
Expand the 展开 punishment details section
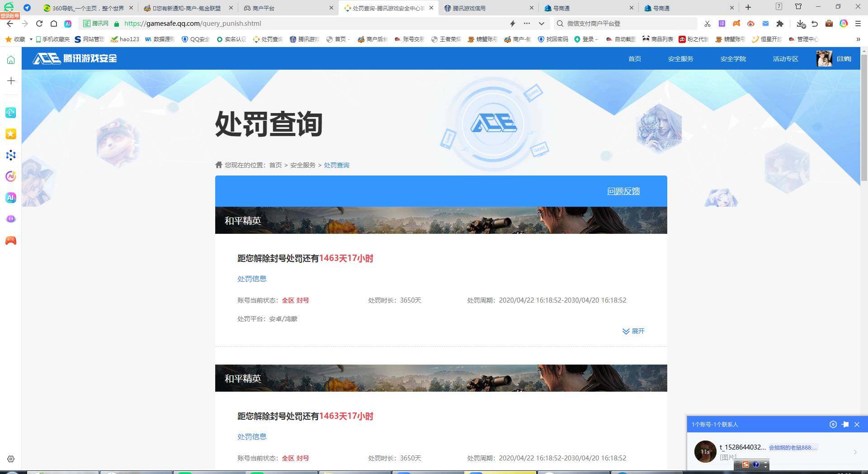[633, 331]
